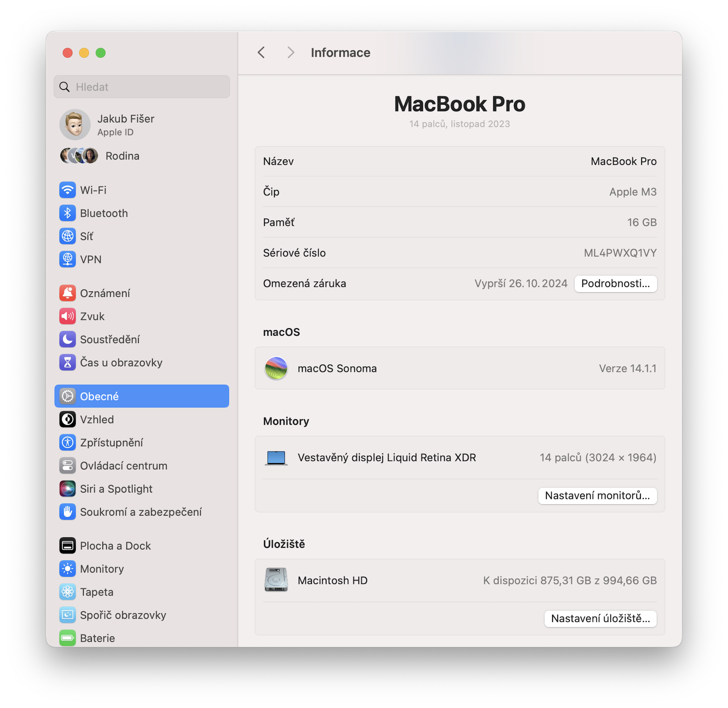Screen dimensions: 728x708
Task: Click the 16 GB memory value
Action: 642,223
